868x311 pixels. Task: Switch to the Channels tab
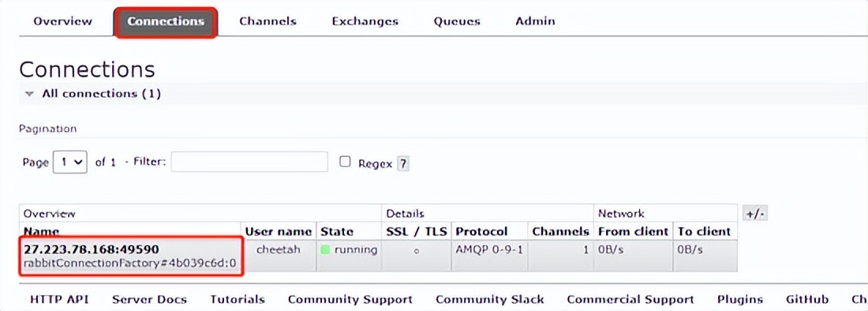tap(268, 21)
